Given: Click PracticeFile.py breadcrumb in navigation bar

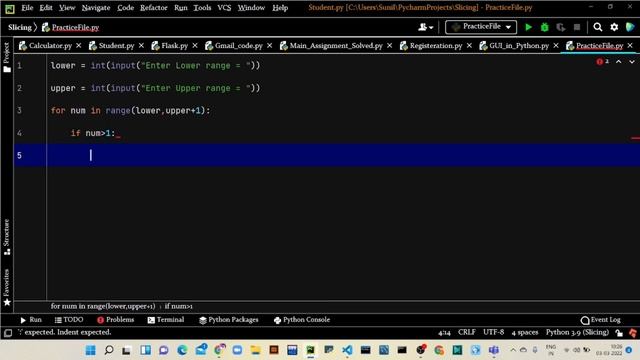Looking at the screenshot, I should coord(71,27).
